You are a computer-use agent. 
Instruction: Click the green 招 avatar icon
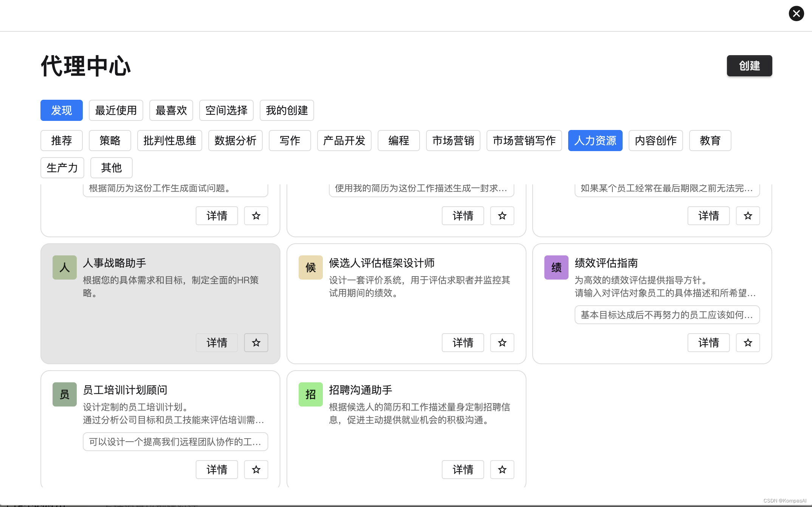click(310, 394)
